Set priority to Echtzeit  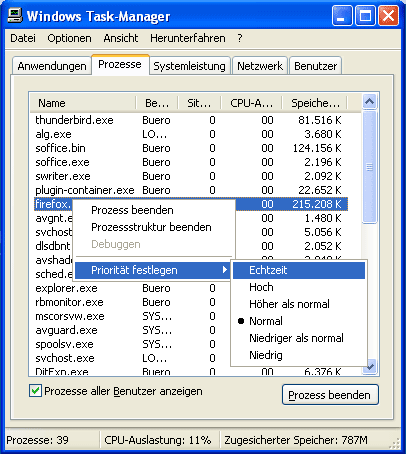(299, 270)
